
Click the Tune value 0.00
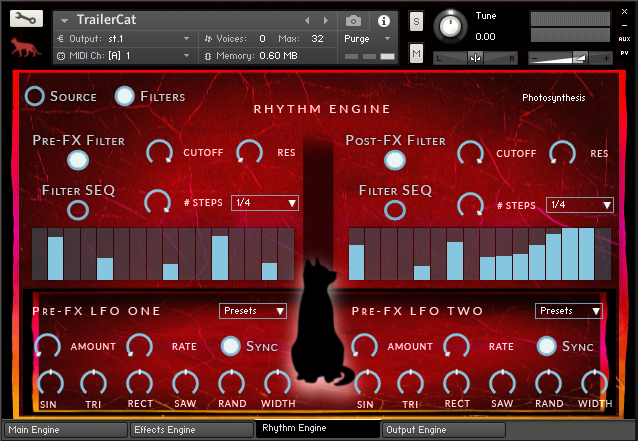485,37
